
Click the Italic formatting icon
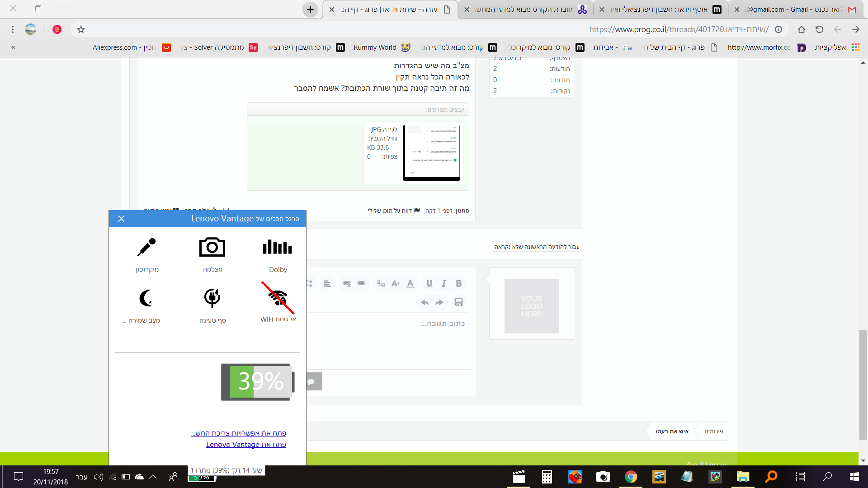tap(444, 283)
